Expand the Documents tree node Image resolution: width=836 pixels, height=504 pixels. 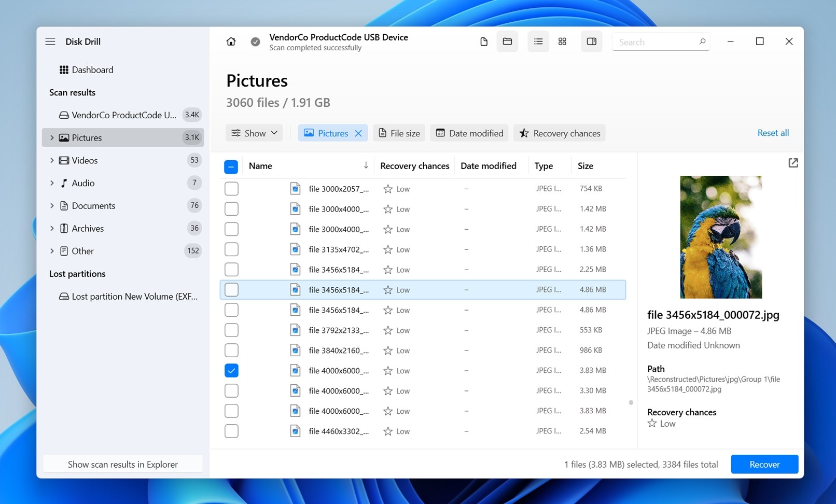(52, 206)
